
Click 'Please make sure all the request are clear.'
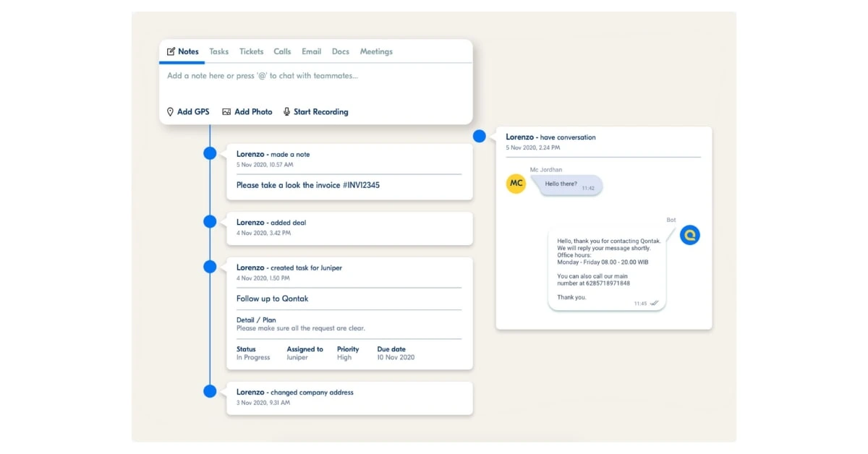click(x=301, y=328)
